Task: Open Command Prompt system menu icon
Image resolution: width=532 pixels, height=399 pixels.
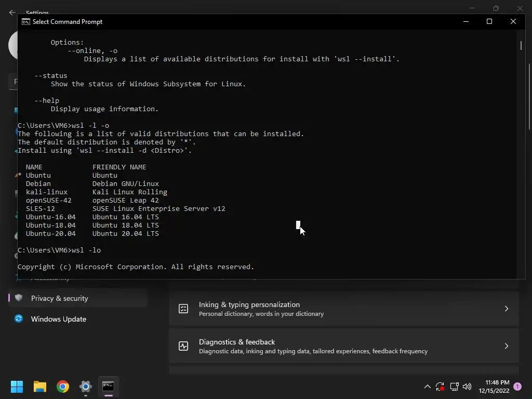Action: tap(26, 22)
